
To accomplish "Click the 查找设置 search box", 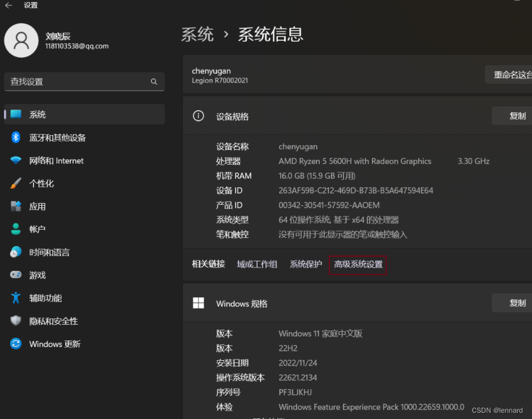I will (x=84, y=81).
